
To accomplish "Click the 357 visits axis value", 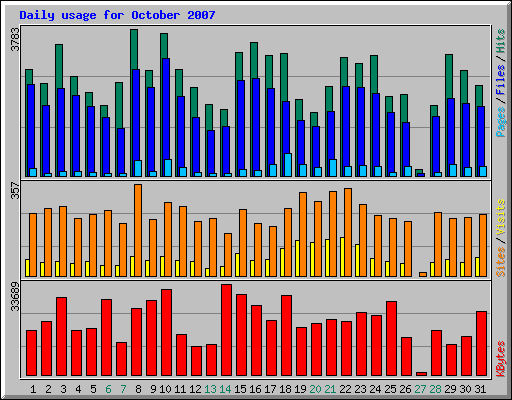I will [x=15, y=190].
